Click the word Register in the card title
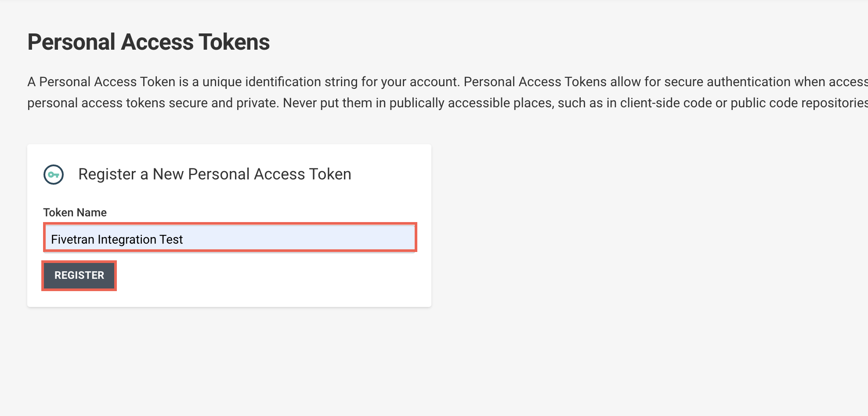868x416 pixels. point(107,174)
